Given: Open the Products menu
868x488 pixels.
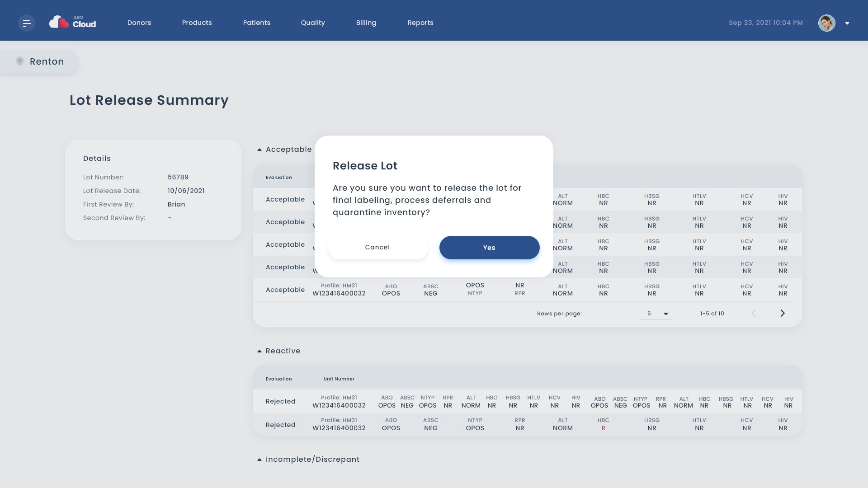Looking at the screenshot, I should (197, 23).
